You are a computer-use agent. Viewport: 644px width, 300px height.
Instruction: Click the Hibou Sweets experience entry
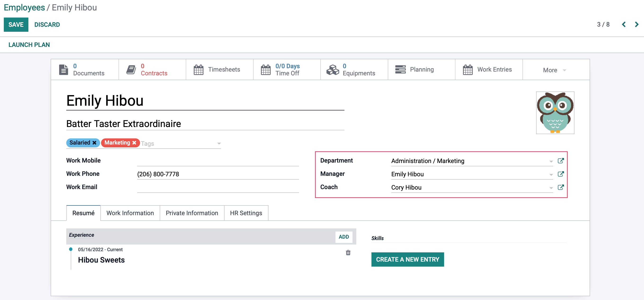point(101,260)
